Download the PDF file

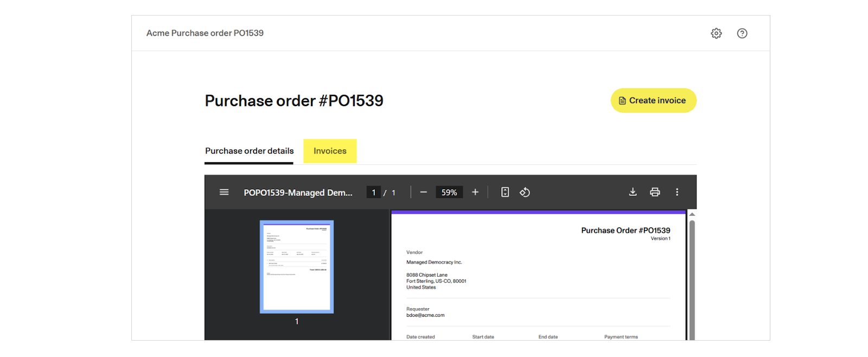633,192
